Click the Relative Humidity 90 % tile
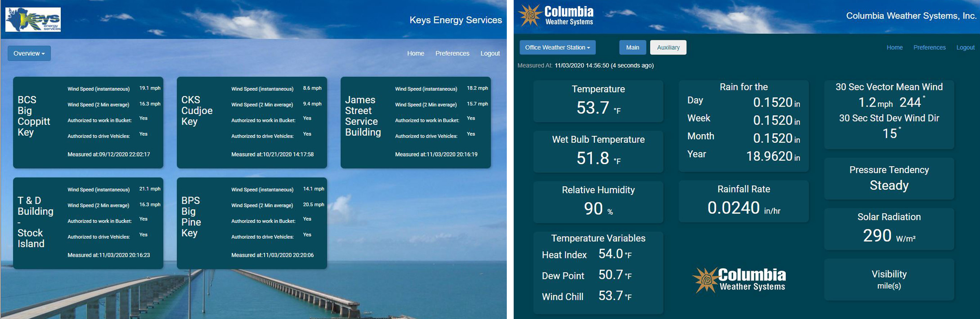Image resolution: width=980 pixels, height=319 pixels. (x=598, y=202)
